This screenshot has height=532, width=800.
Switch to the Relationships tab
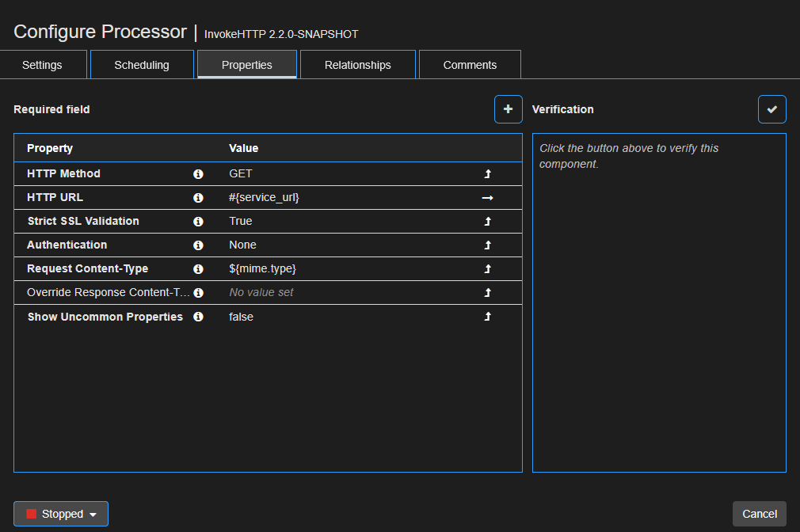(357, 64)
